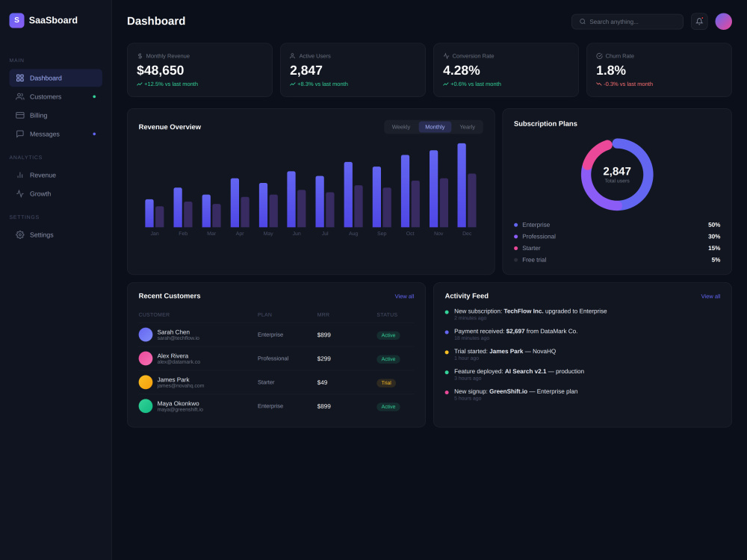Focus the Search anything field
Screen dimensions: 747x560
point(627,22)
